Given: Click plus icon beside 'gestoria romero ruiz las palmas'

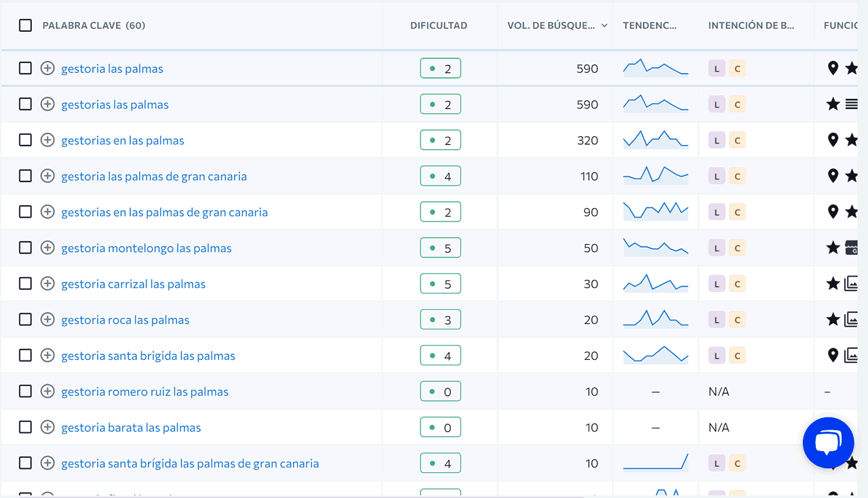Looking at the screenshot, I should pyautogui.click(x=47, y=392).
